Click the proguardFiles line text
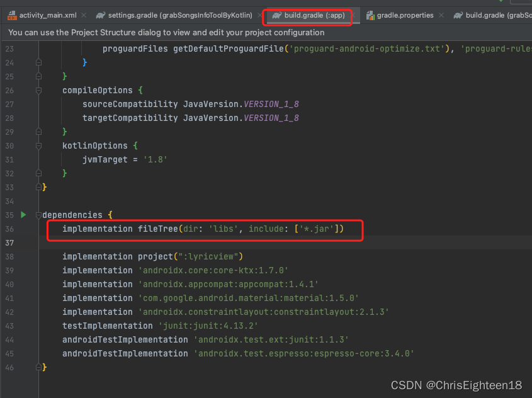The height and width of the screenshot is (398, 532). [x=317, y=49]
